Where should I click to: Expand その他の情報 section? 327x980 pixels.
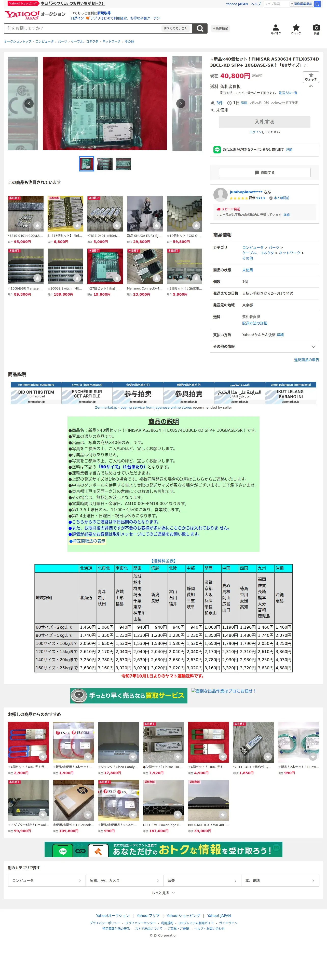click(264, 347)
